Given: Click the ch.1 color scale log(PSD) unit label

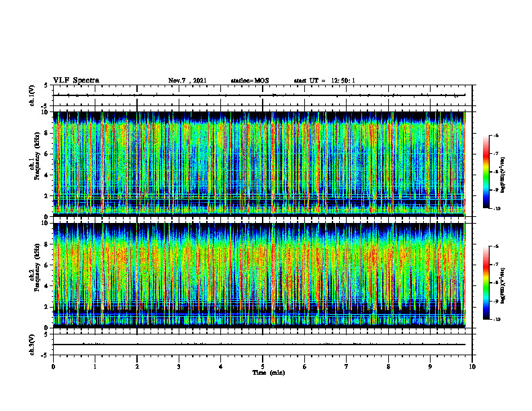Looking at the screenshot, I should (504, 175).
